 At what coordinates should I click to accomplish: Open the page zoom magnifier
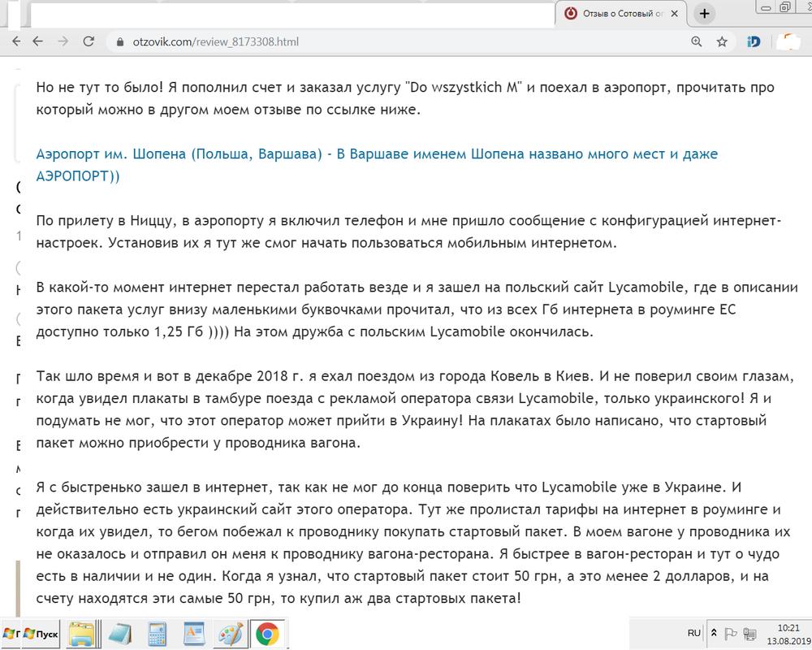click(x=697, y=41)
